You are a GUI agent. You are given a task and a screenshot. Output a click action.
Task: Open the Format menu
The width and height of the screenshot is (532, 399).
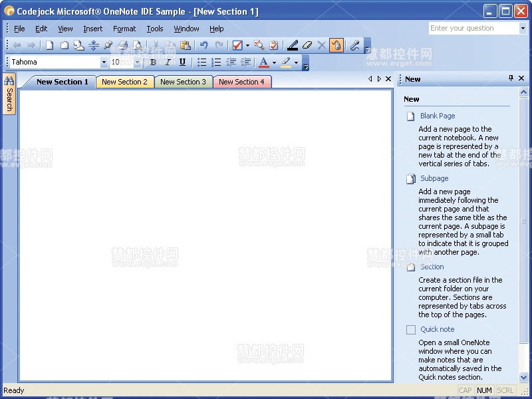124,29
